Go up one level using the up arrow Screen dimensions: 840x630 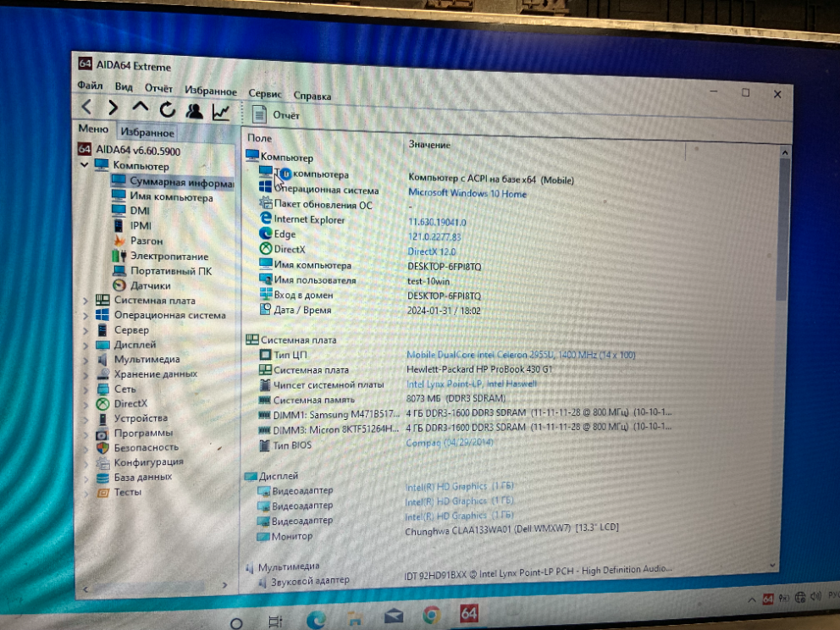(141, 108)
